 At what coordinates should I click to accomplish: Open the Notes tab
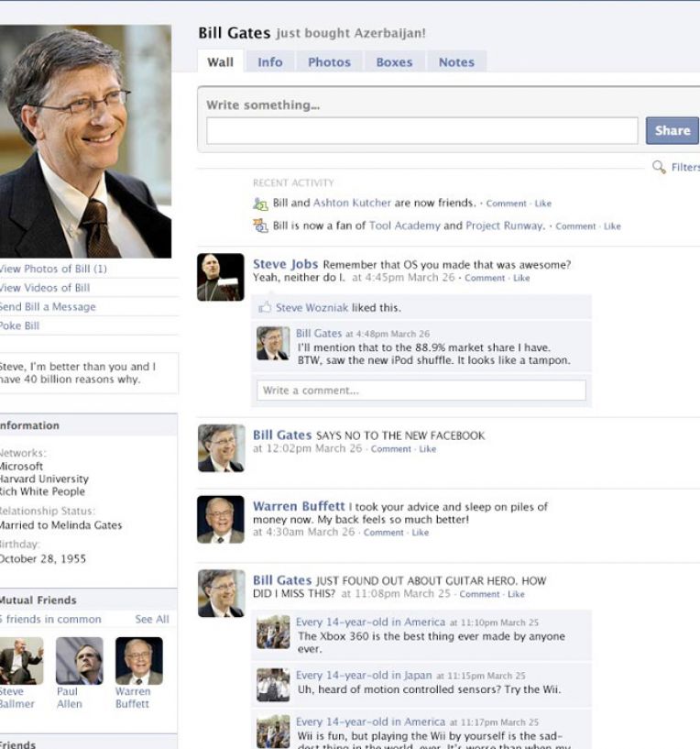pyautogui.click(x=456, y=62)
